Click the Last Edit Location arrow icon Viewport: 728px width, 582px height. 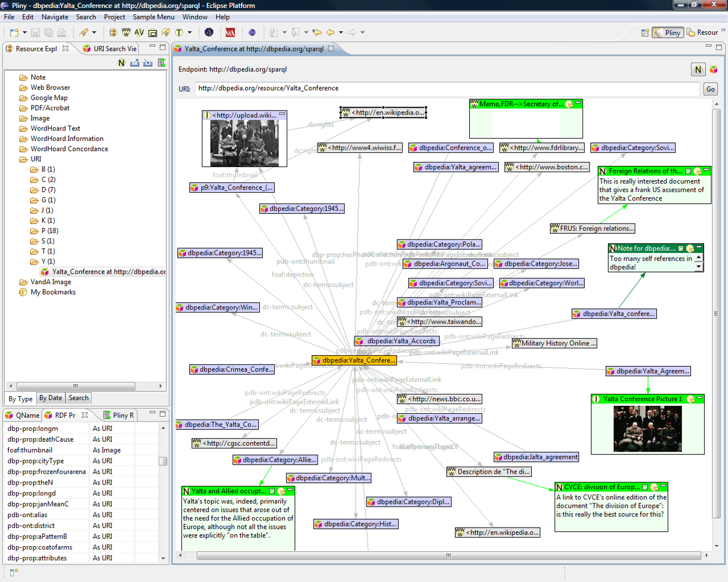point(317,32)
